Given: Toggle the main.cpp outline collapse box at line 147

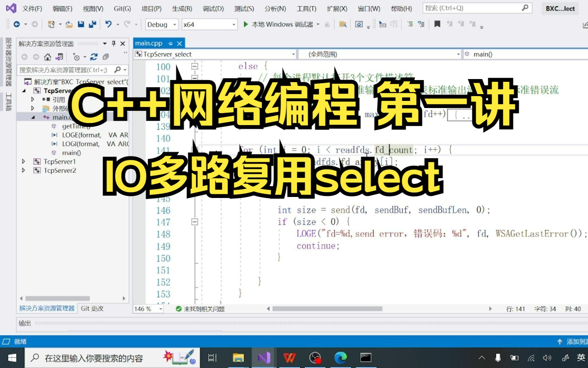Looking at the screenshot, I should pos(195,221).
